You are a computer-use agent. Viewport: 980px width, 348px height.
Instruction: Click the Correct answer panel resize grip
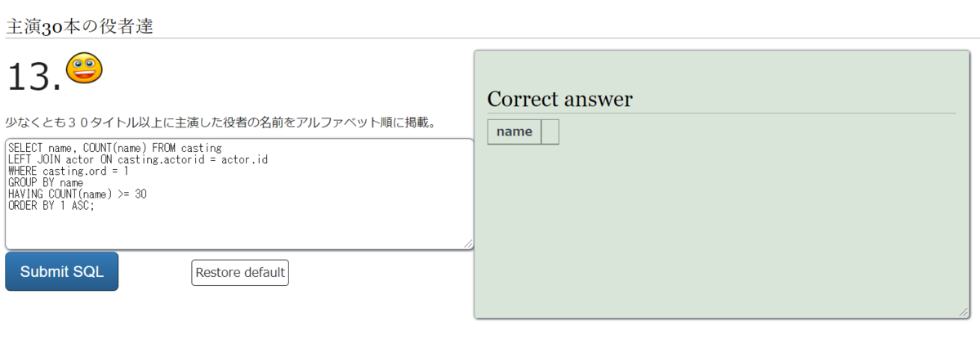tap(964, 312)
